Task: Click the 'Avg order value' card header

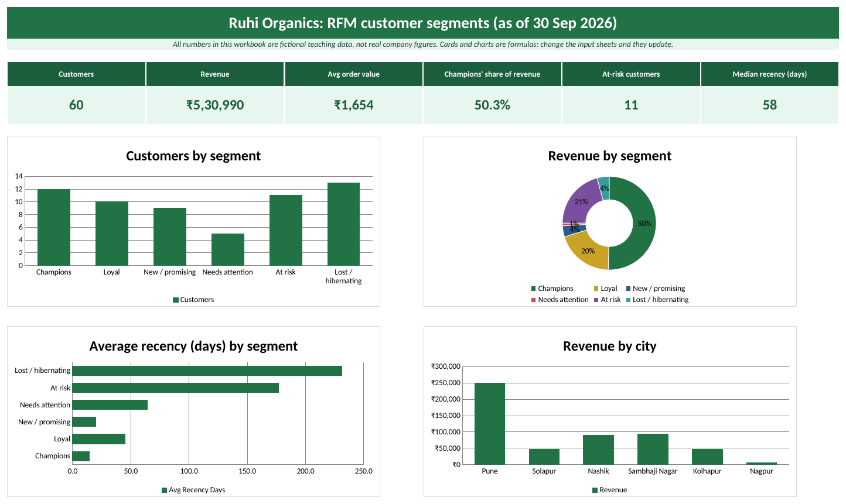Action: (354, 74)
